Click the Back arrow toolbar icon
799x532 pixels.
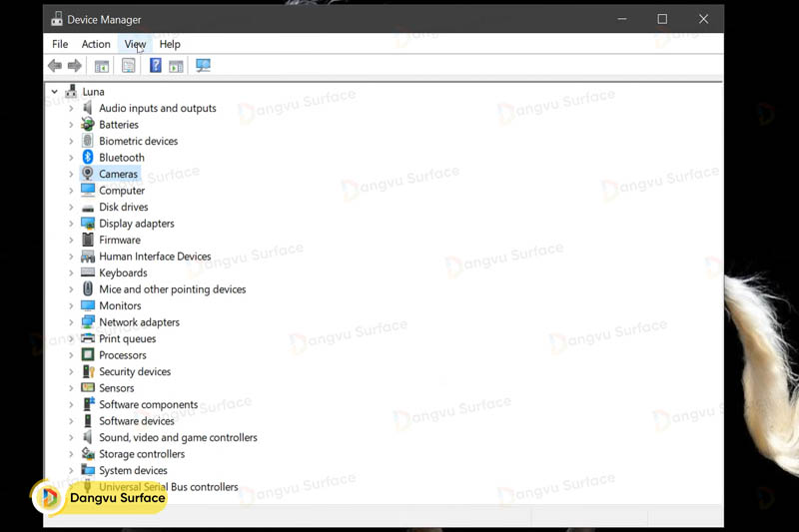pyautogui.click(x=55, y=65)
